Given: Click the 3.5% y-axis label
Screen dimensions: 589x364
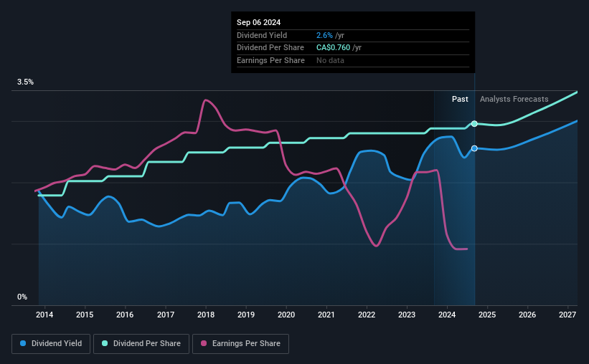Looking at the screenshot, I should 25,82.
